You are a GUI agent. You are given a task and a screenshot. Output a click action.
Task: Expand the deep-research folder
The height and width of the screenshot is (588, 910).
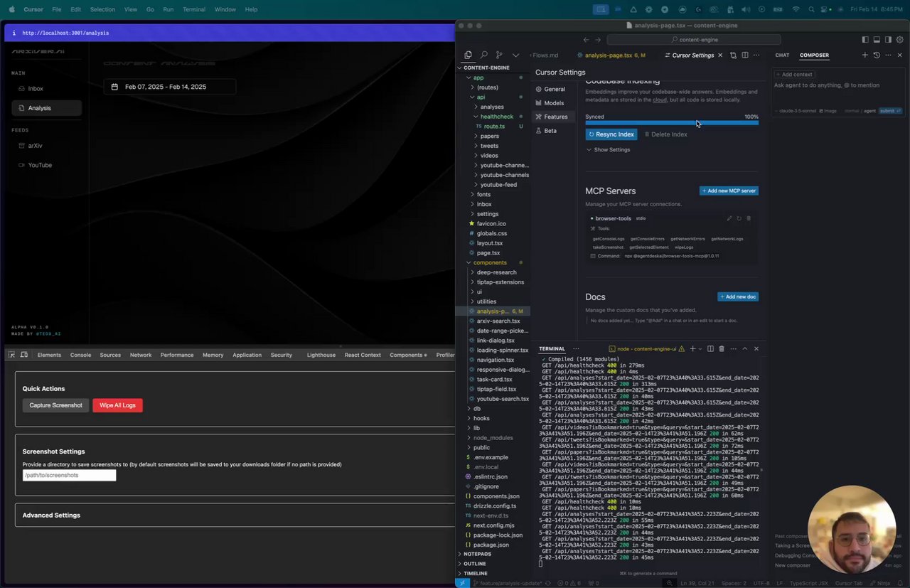click(496, 272)
